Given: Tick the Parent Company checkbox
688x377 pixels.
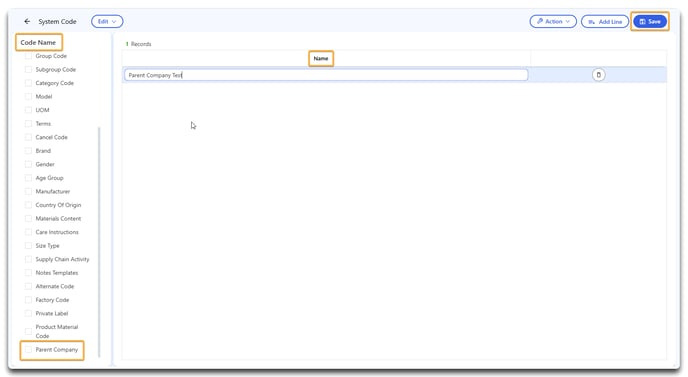Looking at the screenshot, I should point(29,349).
